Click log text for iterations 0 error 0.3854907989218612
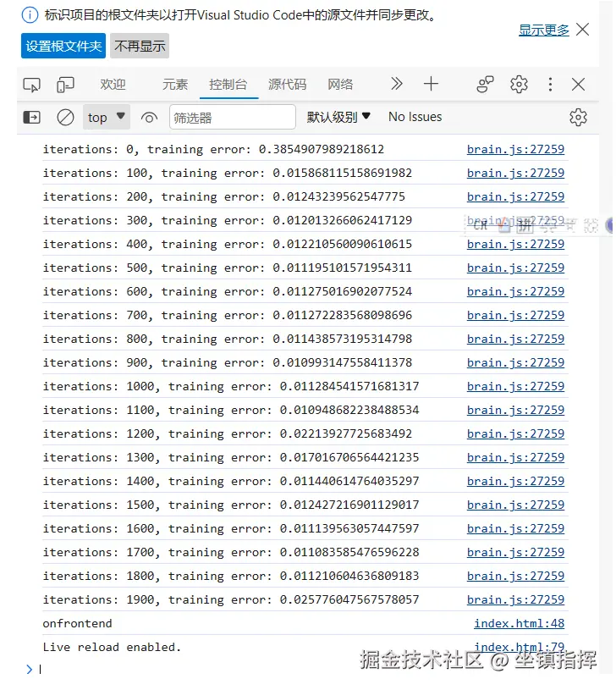The height and width of the screenshot is (690, 616). click(x=213, y=150)
